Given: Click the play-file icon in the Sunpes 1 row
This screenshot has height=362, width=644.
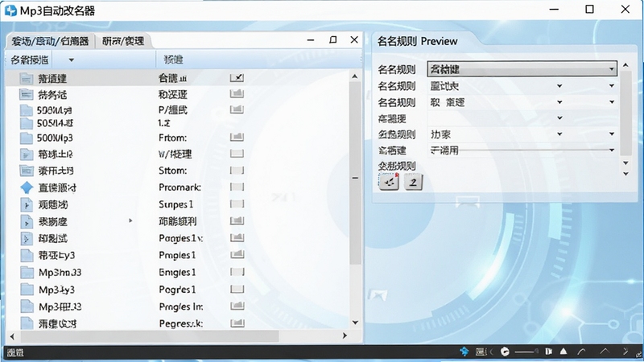Looking at the screenshot, I should (x=27, y=204).
